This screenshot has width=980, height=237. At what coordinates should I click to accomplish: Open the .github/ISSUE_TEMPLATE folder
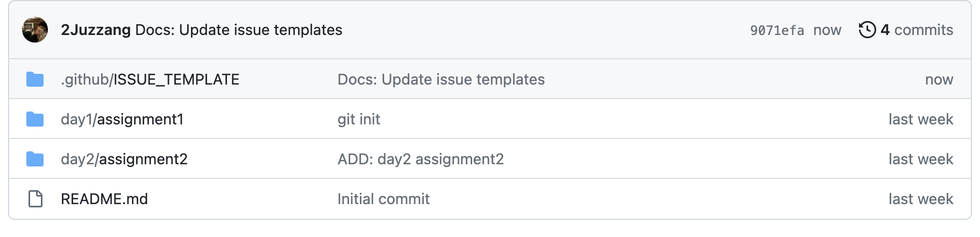point(150,80)
